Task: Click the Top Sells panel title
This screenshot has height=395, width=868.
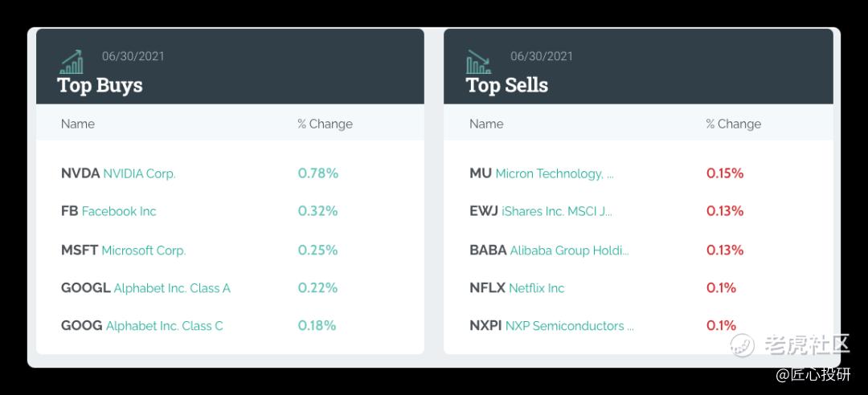Action: click(x=506, y=85)
